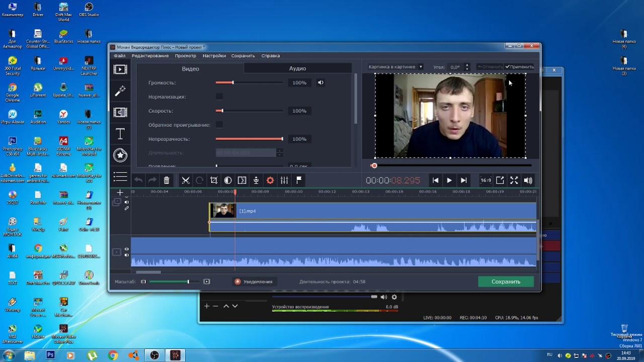Open the Файл menu
This screenshot has height=362, width=644.
120,56
